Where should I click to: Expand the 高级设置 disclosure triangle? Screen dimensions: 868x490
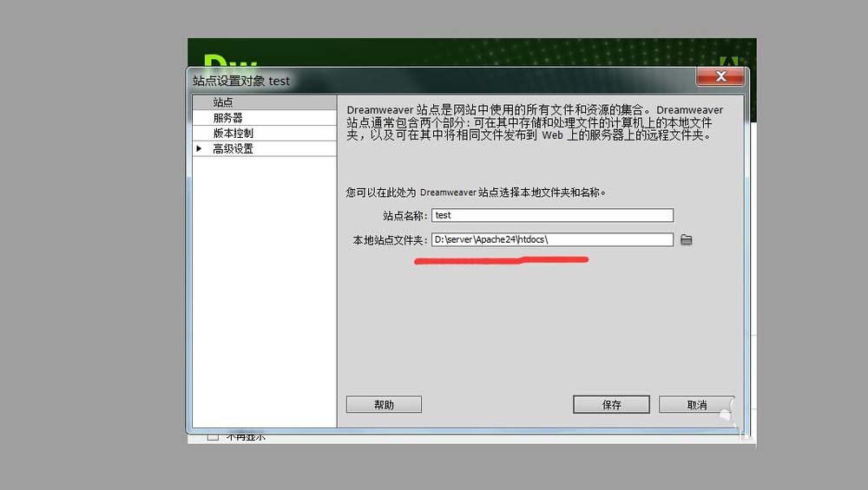[x=199, y=148]
